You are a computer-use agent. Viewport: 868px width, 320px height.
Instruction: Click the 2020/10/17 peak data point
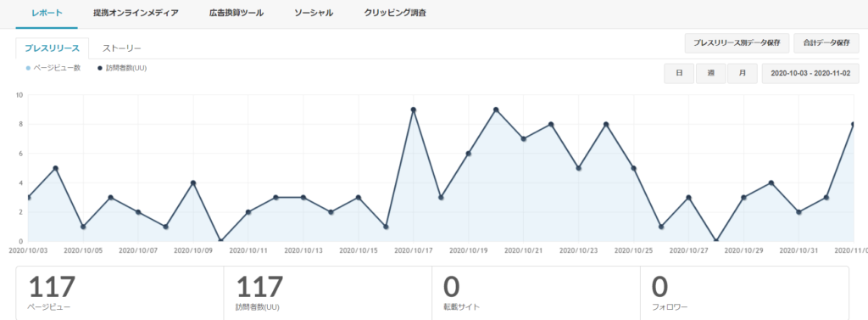pos(414,109)
